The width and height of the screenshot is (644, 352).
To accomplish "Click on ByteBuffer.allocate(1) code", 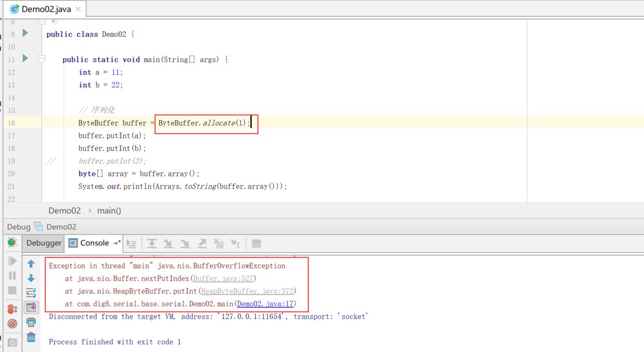I will [205, 123].
